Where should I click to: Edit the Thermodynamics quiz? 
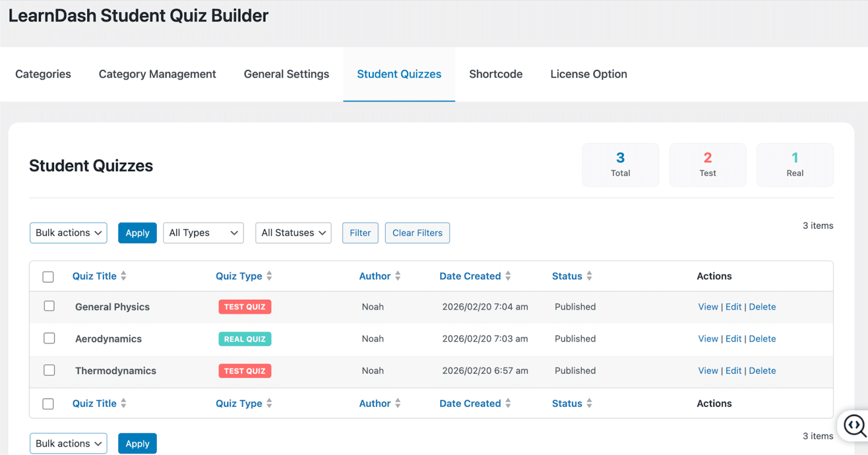(733, 371)
